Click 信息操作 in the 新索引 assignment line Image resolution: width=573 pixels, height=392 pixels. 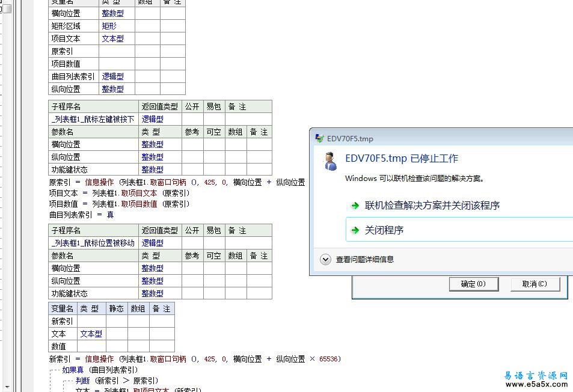[99, 359]
